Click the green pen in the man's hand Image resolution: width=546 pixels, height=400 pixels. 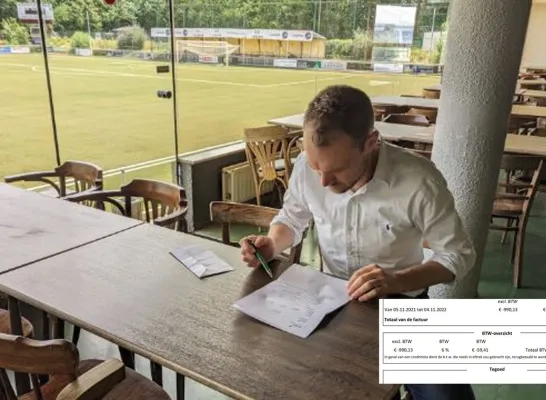click(261, 259)
